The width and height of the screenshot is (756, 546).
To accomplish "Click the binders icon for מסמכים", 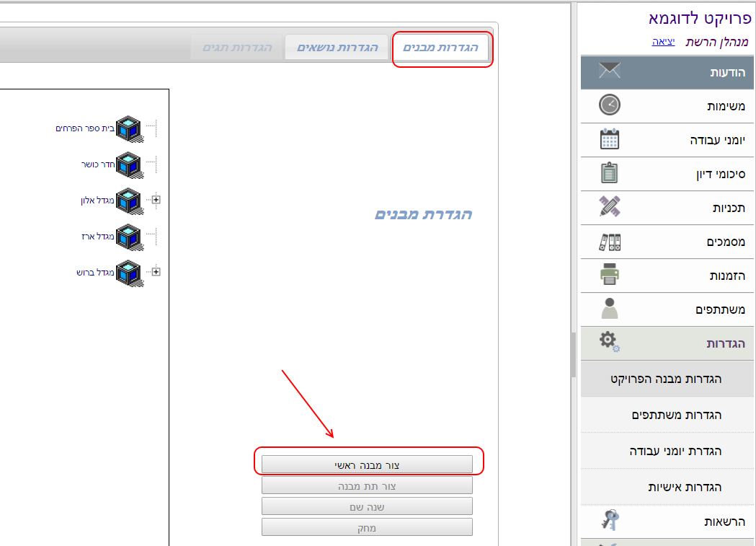I will click(609, 242).
